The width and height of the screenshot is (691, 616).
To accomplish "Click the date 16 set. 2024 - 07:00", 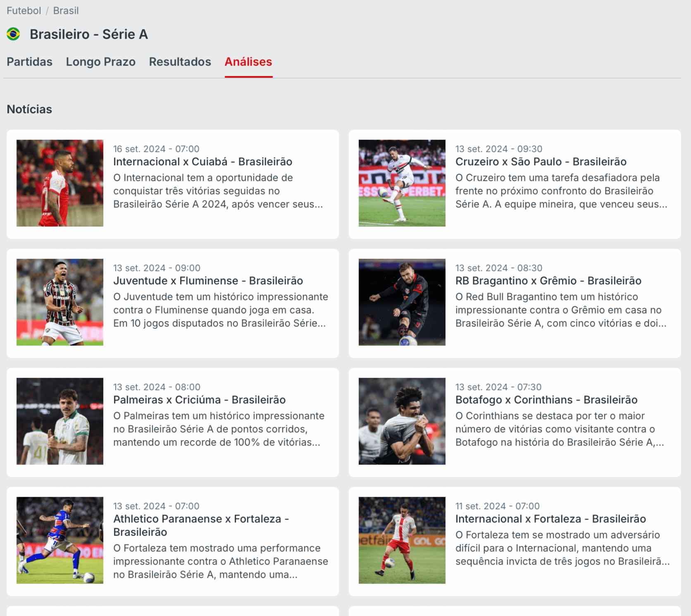I will coord(156,149).
